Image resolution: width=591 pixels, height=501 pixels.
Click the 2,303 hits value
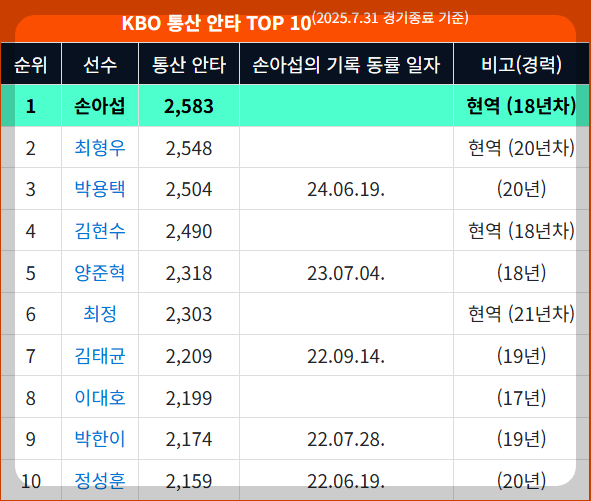pyautogui.click(x=189, y=315)
